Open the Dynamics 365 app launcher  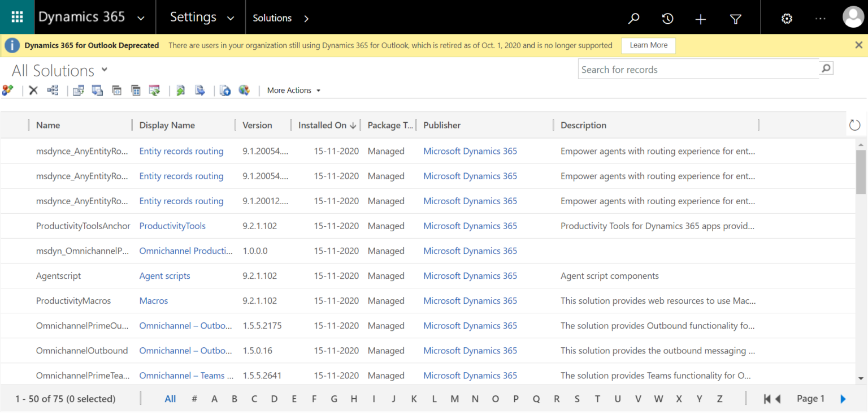16,17
